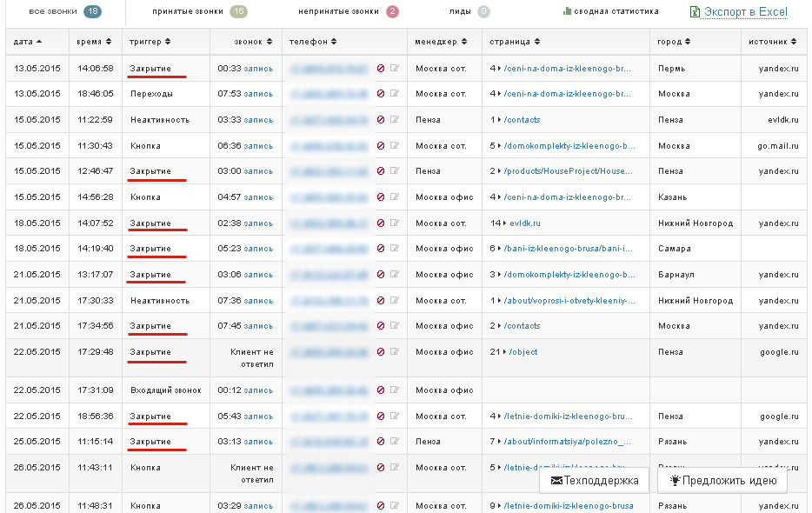The height and width of the screenshot is (513, 812).
Task: Sort table by дата column
Action: coord(28,42)
